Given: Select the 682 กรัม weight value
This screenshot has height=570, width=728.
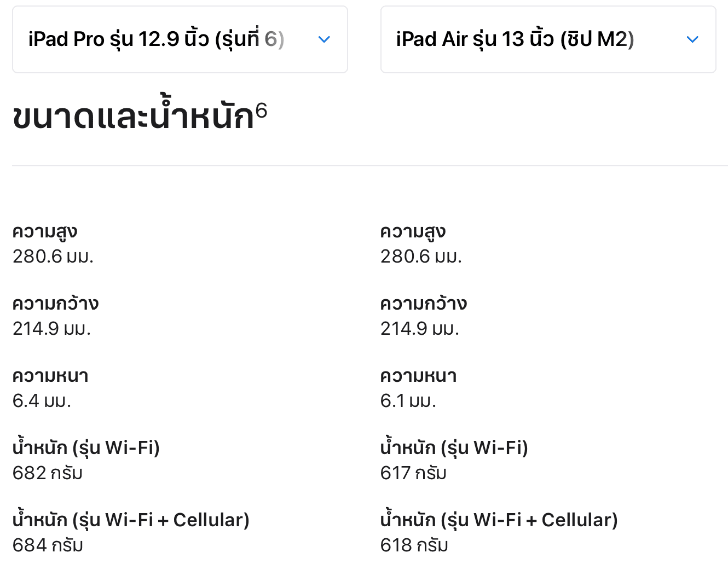Looking at the screenshot, I should tap(48, 473).
